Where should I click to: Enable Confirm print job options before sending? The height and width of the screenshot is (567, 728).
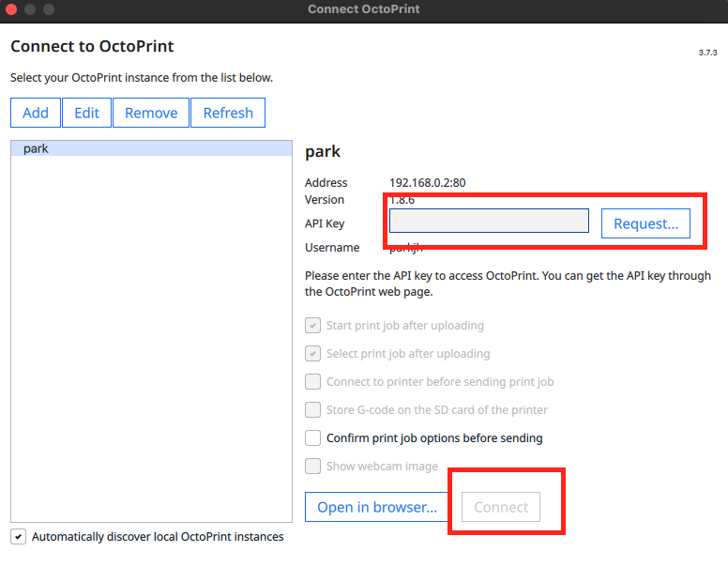(313, 437)
